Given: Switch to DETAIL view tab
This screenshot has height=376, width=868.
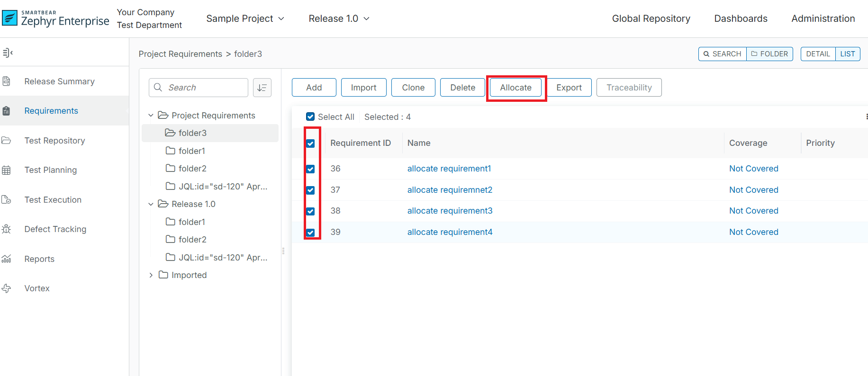Looking at the screenshot, I should (818, 54).
